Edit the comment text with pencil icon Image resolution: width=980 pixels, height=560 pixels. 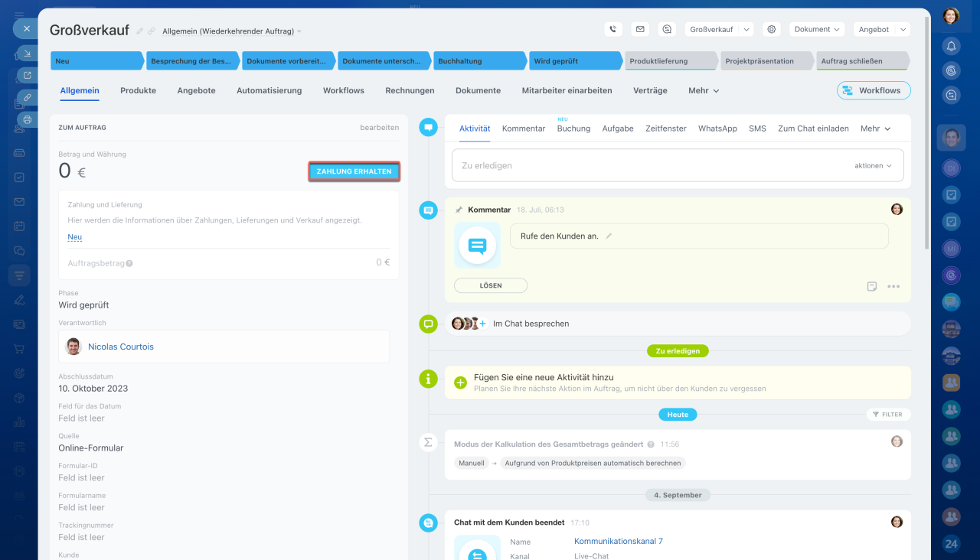(609, 236)
